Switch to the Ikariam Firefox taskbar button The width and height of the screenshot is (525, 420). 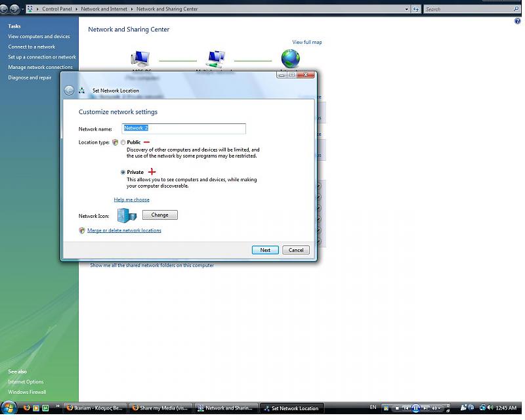95,408
